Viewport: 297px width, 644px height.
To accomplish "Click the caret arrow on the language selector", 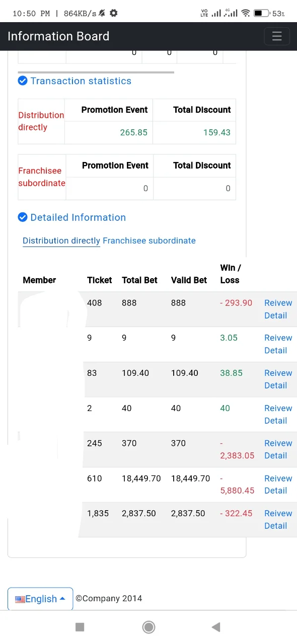I will pos(62,599).
